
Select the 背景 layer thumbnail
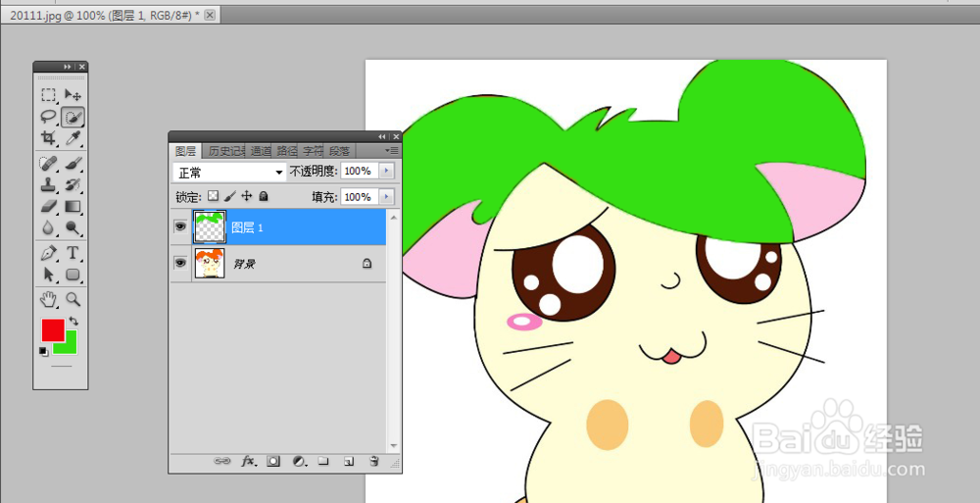click(210, 264)
